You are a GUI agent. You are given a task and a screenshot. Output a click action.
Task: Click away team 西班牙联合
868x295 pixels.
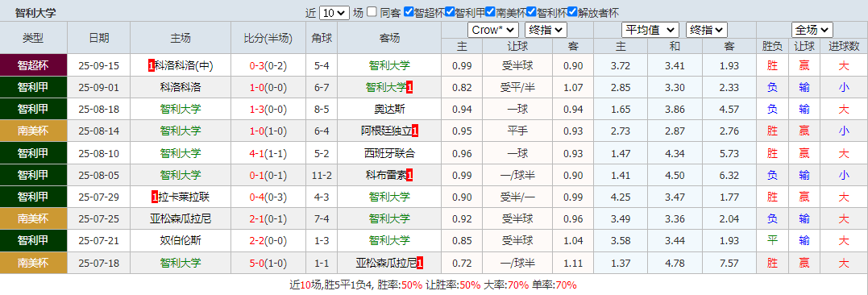[389, 153]
